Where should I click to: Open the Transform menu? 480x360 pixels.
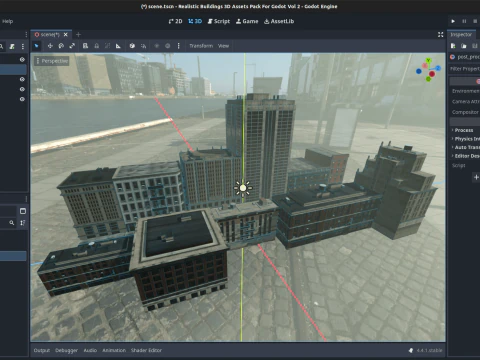click(x=201, y=46)
